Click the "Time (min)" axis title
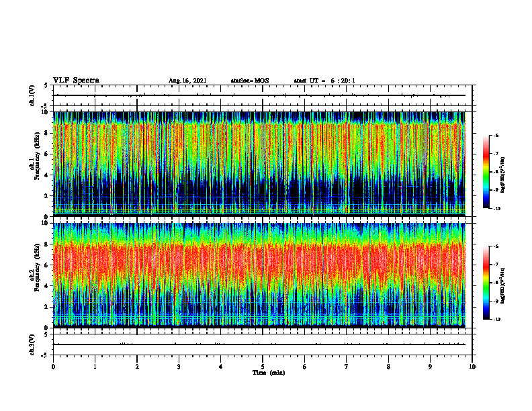Viewport: 532px width, 411px height. click(x=269, y=373)
